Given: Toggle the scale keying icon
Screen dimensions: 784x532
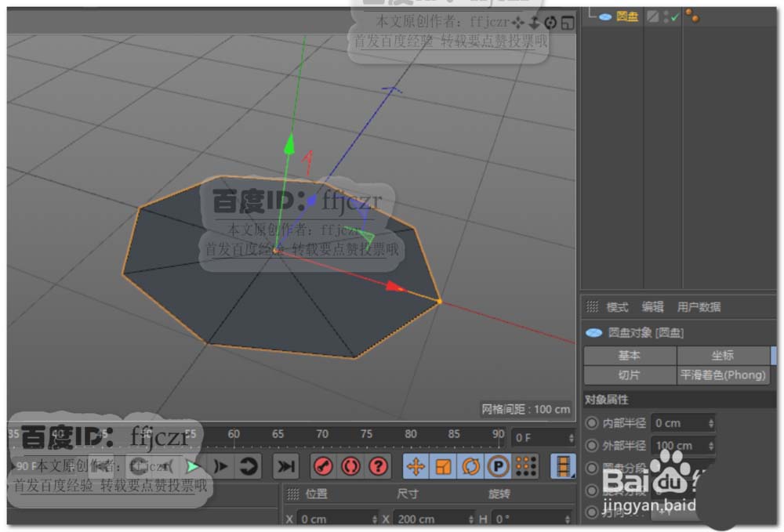Looking at the screenshot, I should point(443,466).
